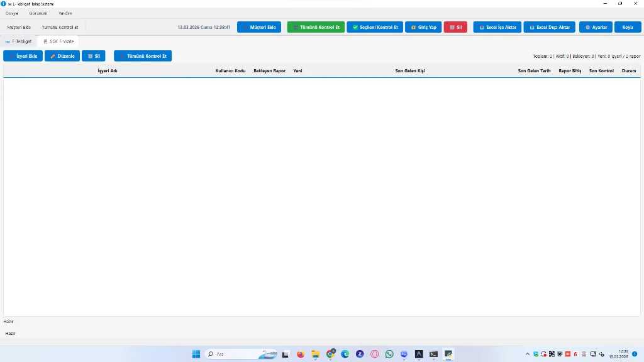Click Excel Dışa Aktar export button
This screenshot has width=644, height=362.
tap(549, 28)
